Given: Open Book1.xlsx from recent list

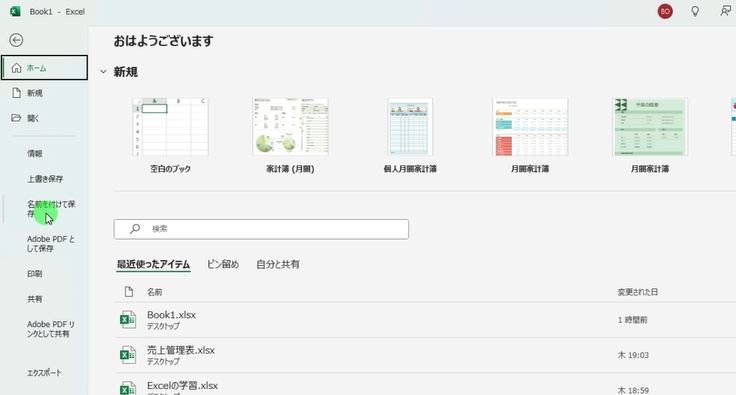Looking at the screenshot, I should (x=171, y=315).
